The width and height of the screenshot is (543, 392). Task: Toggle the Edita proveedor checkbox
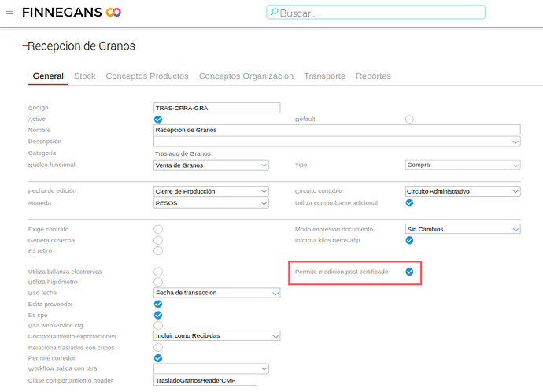[x=158, y=304]
